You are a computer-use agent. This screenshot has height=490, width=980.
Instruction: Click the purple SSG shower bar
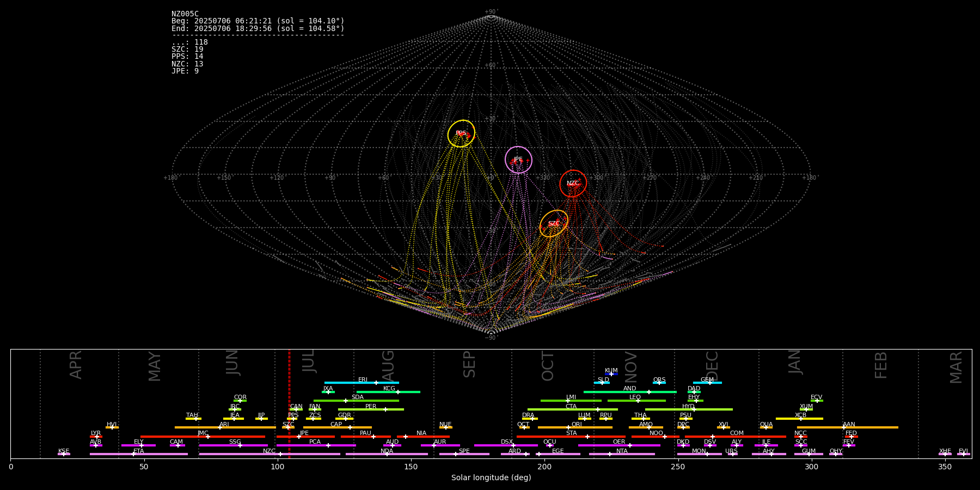(x=233, y=445)
